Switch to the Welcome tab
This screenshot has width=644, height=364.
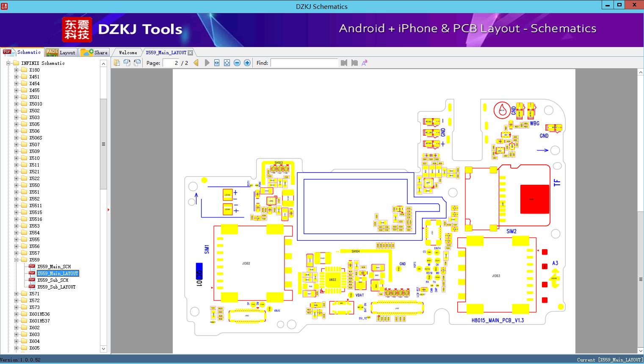pos(128,53)
